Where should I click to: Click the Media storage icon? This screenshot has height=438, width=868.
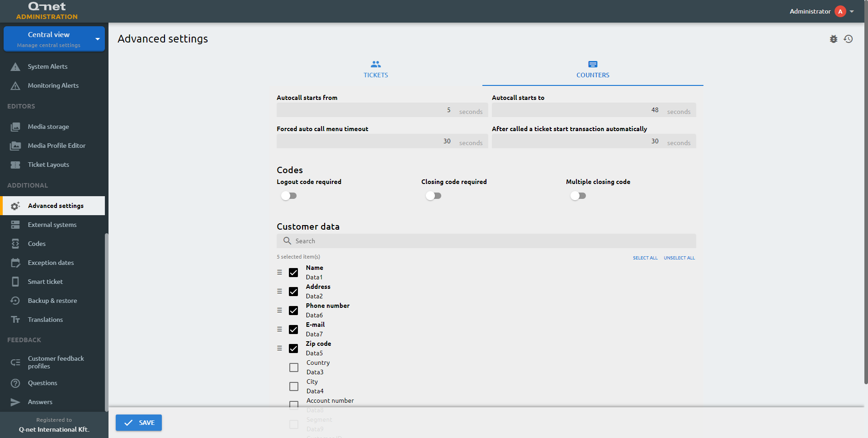pyautogui.click(x=15, y=127)
